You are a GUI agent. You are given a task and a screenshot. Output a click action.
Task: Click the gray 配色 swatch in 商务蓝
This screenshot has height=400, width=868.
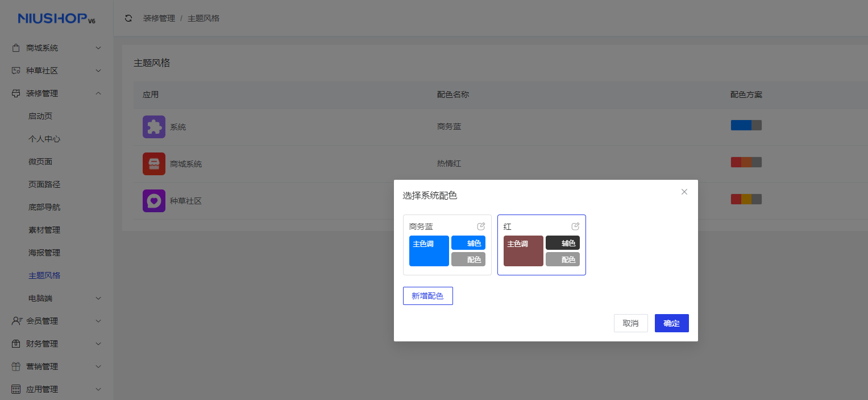click(468, 259)
